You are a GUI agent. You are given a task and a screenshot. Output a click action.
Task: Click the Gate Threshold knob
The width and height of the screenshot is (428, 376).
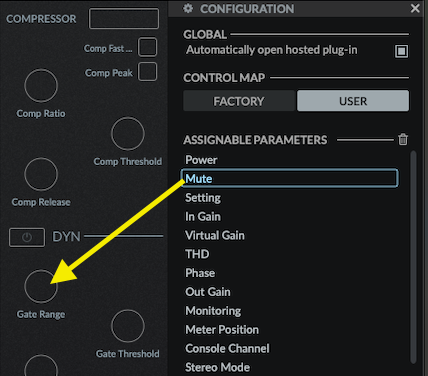point(128,326)
